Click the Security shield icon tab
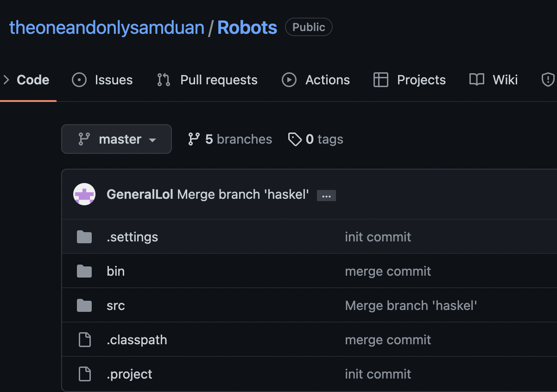Image resolution: width=557 pixels, height=392 pixels. (x=548, y=80)
